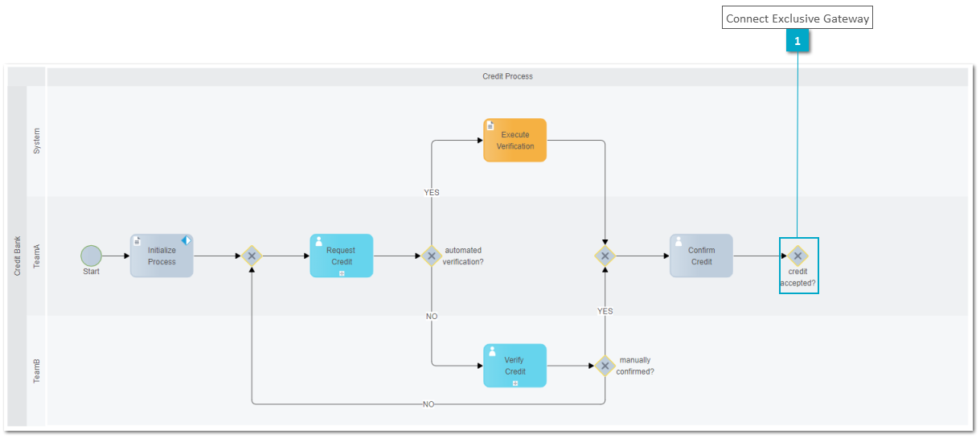The height and width of the screenshot is (438, 980).
Task: Click the YES label above manually confirmed
Action: pos(605,311)
